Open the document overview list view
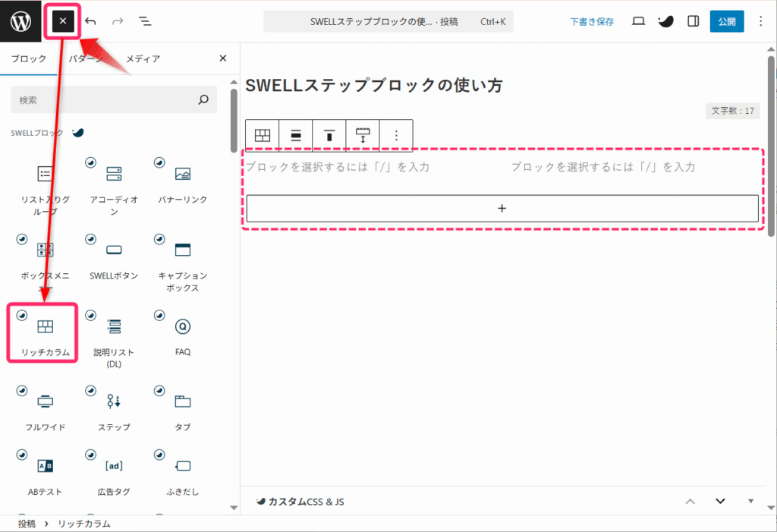This screenshot has width=777, height=532. tap(145, 21)
